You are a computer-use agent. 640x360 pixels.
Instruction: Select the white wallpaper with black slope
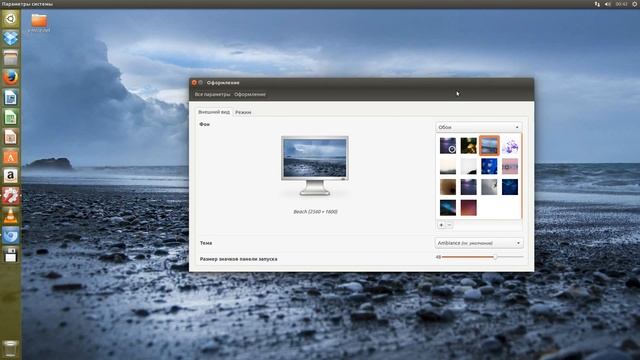tap(469, 167)
